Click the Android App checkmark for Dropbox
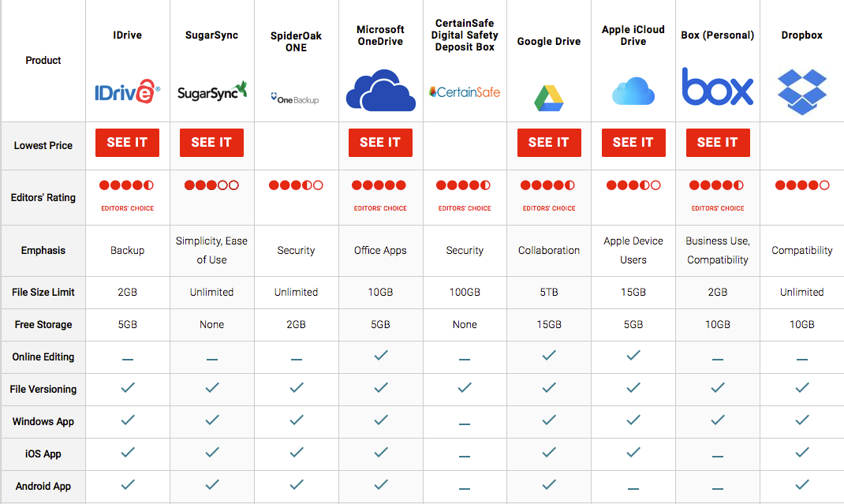Screen dimensions: 844x504 point(801,484)
